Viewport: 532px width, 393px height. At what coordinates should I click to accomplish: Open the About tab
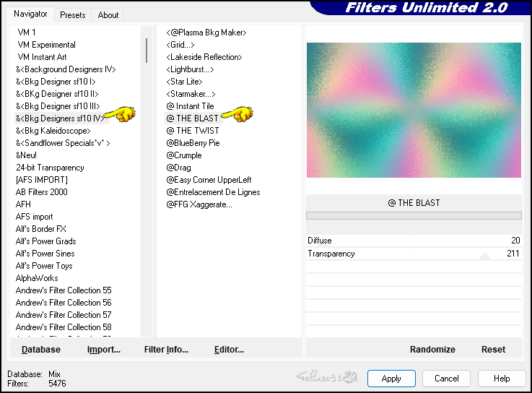point(108,14)
